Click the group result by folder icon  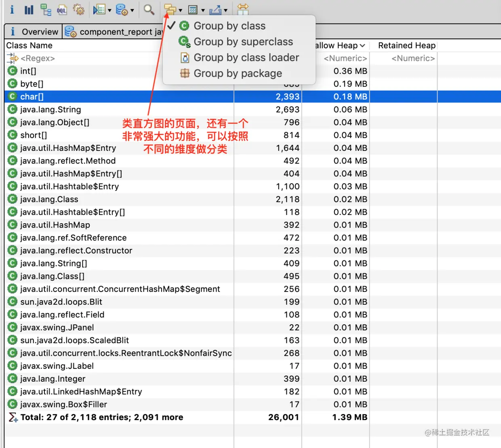click(x=170, y=10)
